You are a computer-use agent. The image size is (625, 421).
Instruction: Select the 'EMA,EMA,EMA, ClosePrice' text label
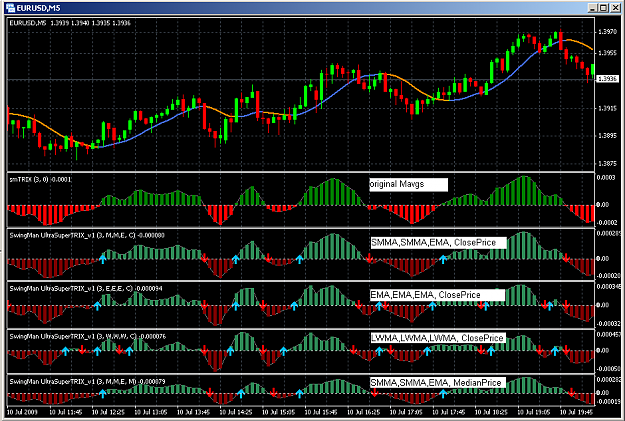437,295
